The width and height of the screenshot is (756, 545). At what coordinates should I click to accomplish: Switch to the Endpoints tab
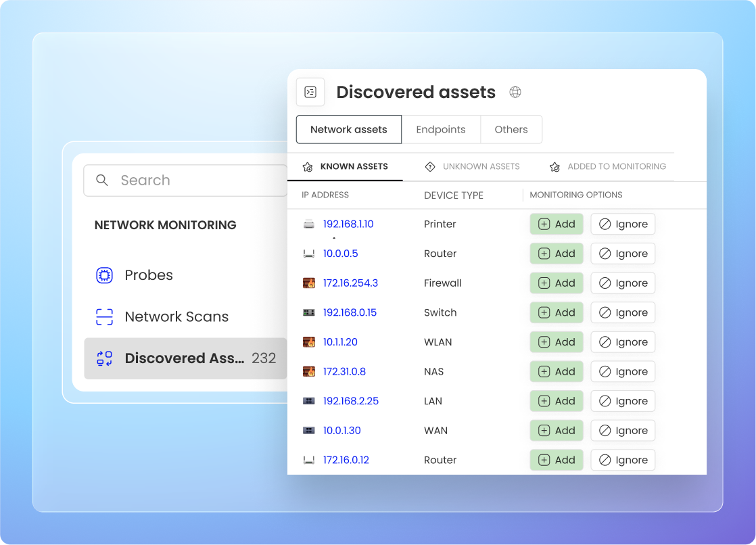[441, 129]
